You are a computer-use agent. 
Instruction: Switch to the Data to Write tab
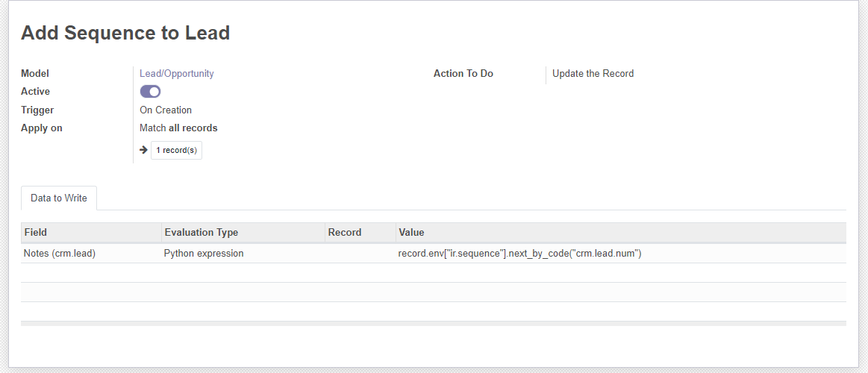(59, 198)
